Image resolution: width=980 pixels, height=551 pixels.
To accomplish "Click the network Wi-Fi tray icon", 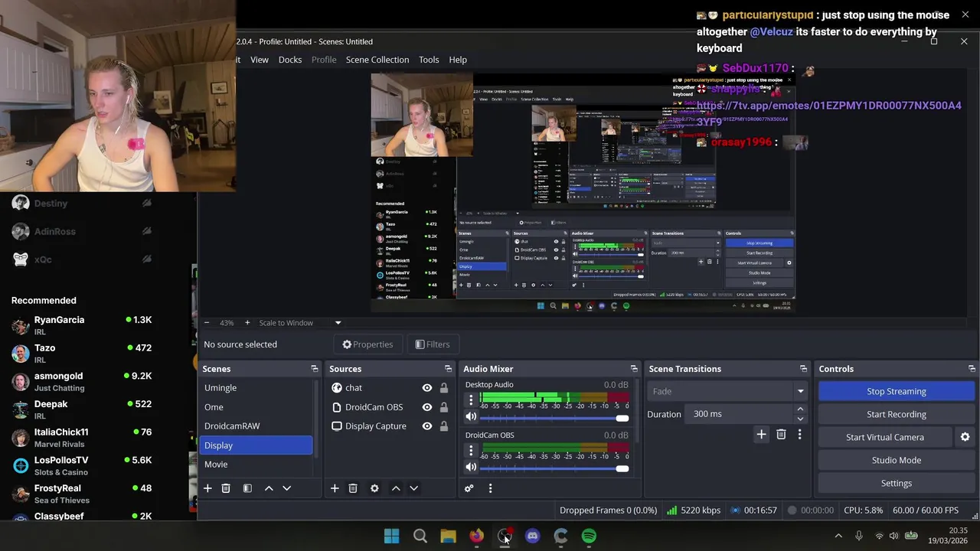I will [x=879, y=536].
